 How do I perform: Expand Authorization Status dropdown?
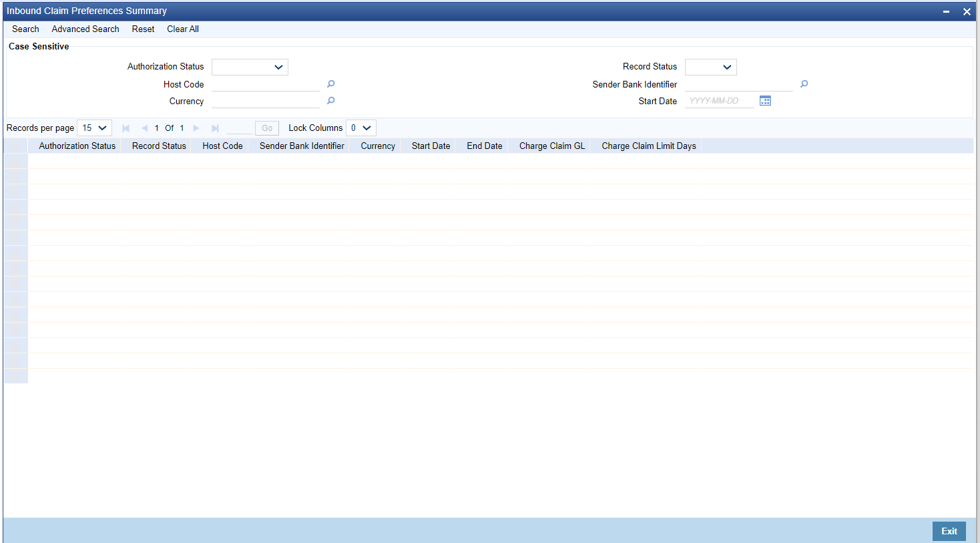click(x=250, y=67)
